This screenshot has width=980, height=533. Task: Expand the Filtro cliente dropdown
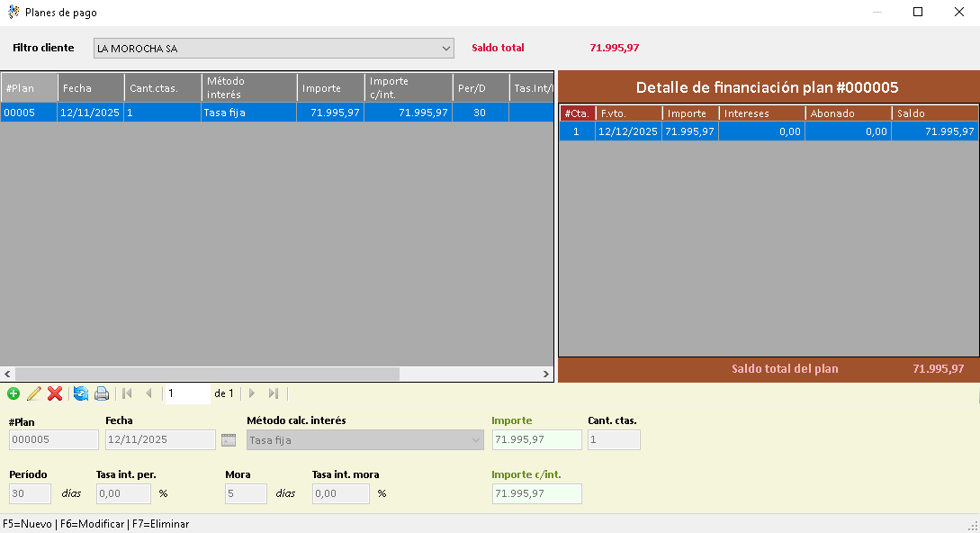(x=446, y=48)
